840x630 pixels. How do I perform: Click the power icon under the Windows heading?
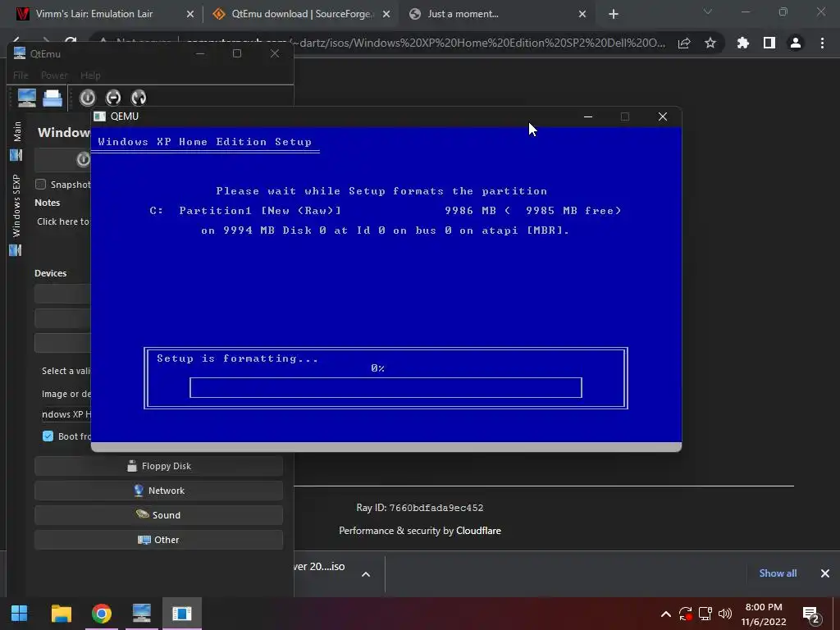click(x=83, y=159)
